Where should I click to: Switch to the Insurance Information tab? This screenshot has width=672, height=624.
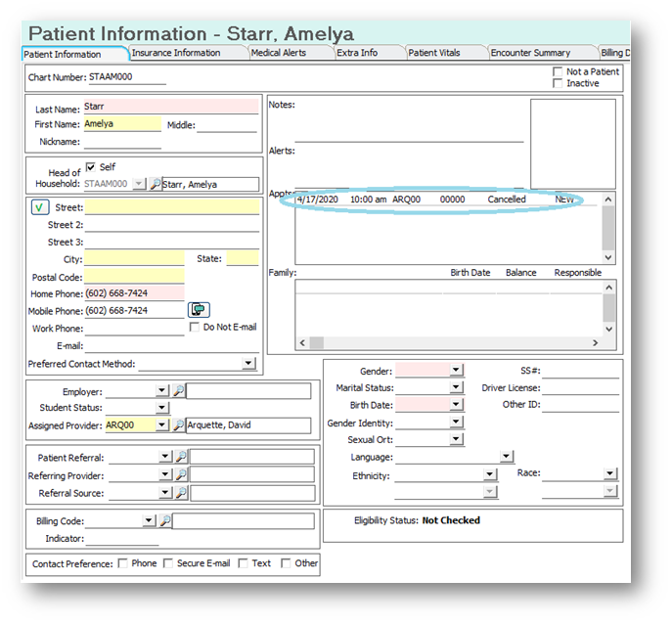176,53
